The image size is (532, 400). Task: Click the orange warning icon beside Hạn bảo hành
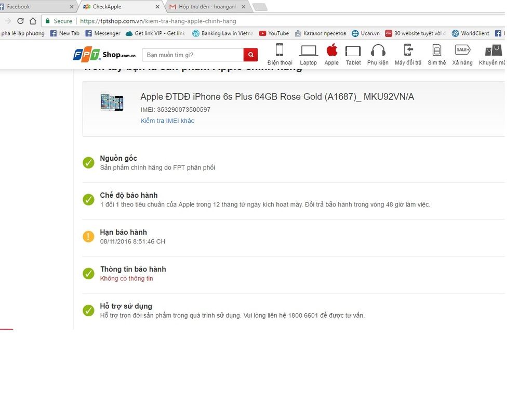click(x=88, y=236)
